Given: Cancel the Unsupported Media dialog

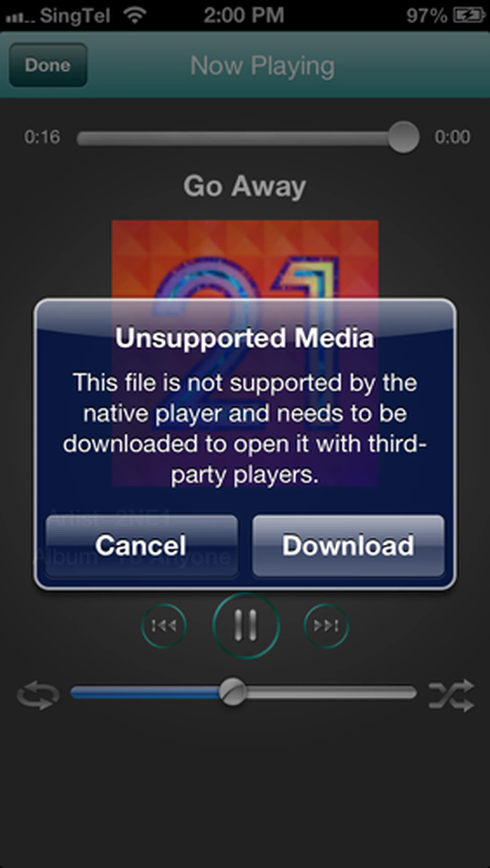Looking at the screenshot, I should [x=141, y=545].
